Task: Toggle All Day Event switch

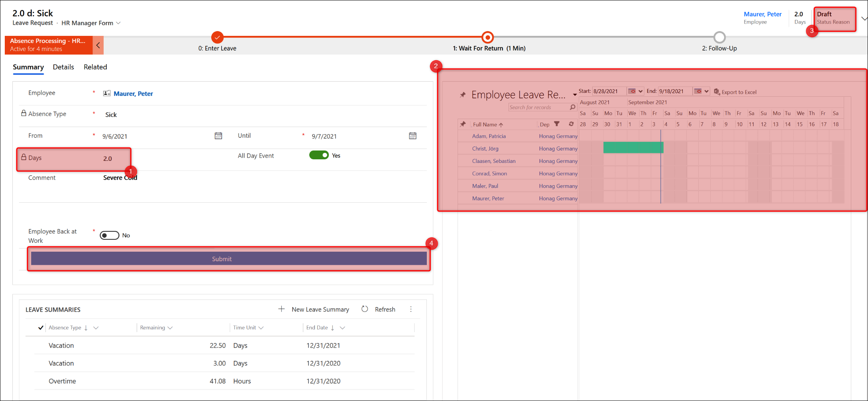Action: point(319,155)
